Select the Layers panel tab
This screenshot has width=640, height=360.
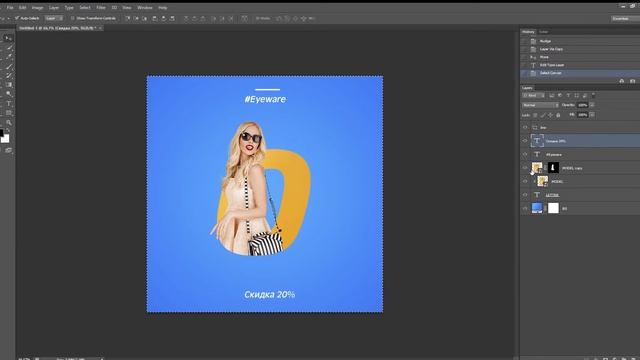[x=527, y=88]
